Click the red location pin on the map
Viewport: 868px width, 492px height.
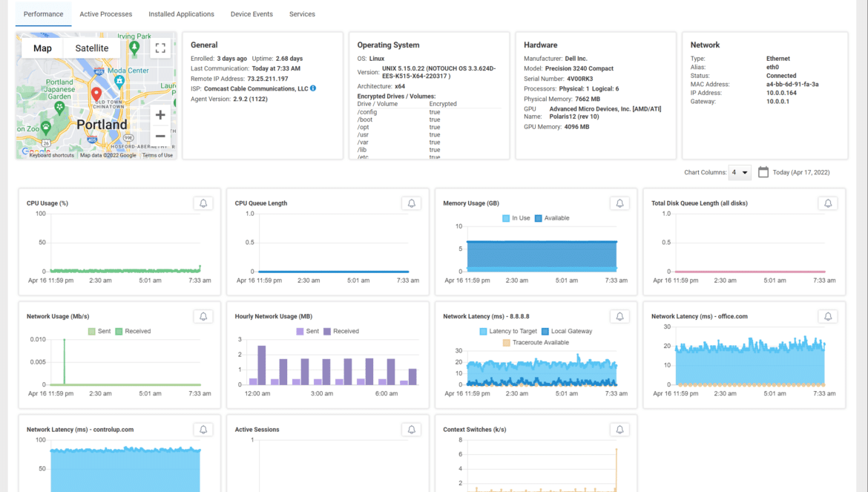point(96,94)
